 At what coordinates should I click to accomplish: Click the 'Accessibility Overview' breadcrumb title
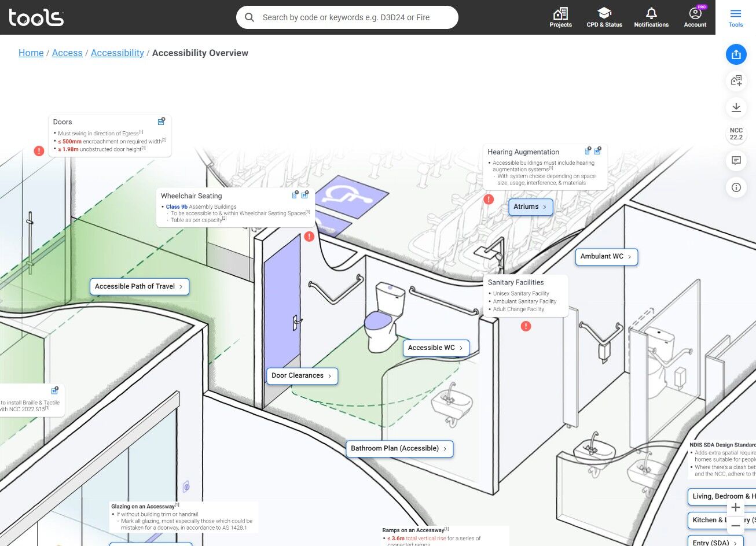pos(200,53)
